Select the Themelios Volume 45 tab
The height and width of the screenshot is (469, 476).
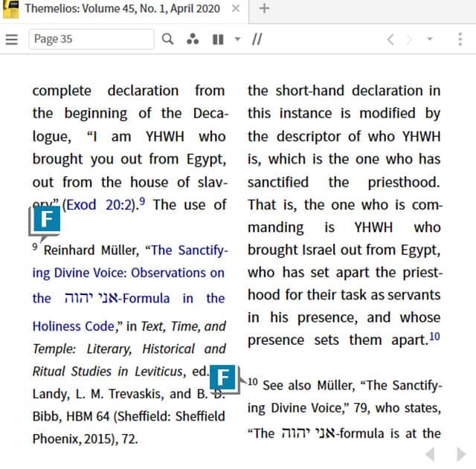(123, 9)
